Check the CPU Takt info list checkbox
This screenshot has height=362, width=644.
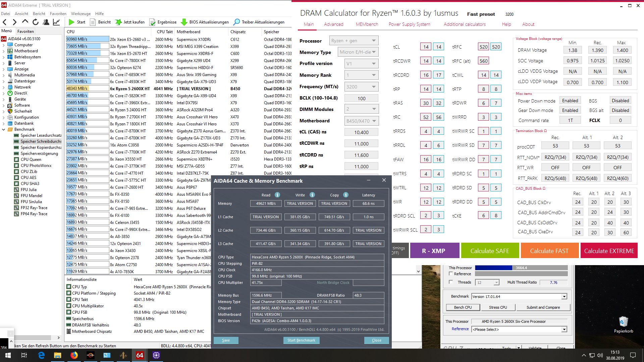pyautogui.click(x=69, y=300)
